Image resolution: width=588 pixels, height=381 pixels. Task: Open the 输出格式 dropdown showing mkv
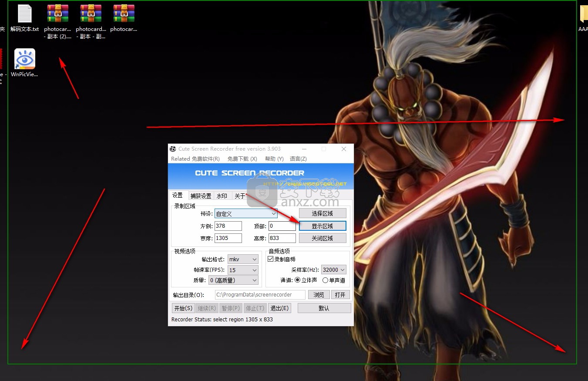coord(243,259)
